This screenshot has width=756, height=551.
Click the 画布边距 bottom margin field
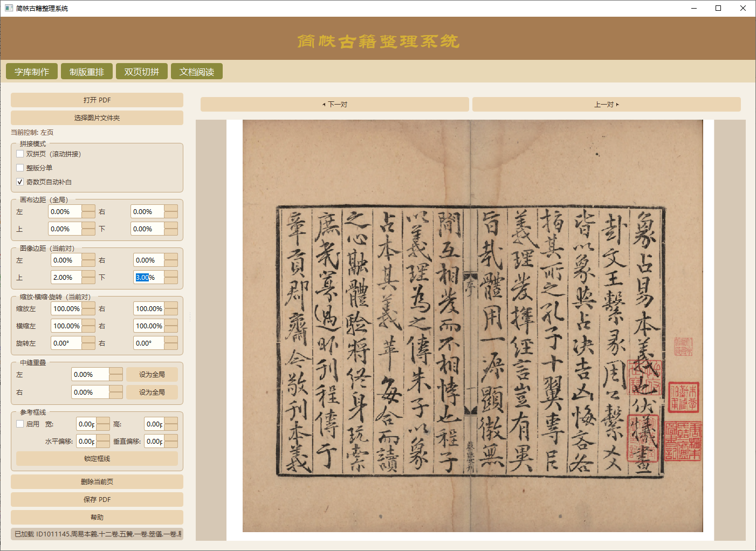[148, 229]
